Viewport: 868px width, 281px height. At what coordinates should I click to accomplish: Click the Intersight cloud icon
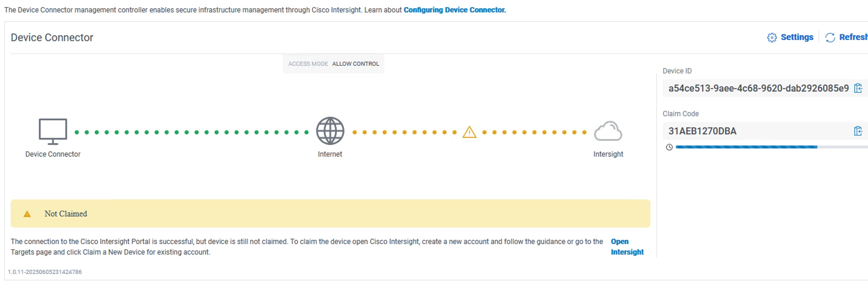pyautogui.click(x=608, y=131)
